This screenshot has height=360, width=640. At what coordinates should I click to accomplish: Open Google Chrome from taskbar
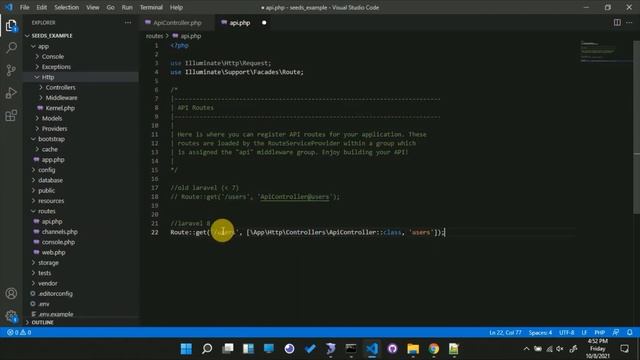coord(433,349)
